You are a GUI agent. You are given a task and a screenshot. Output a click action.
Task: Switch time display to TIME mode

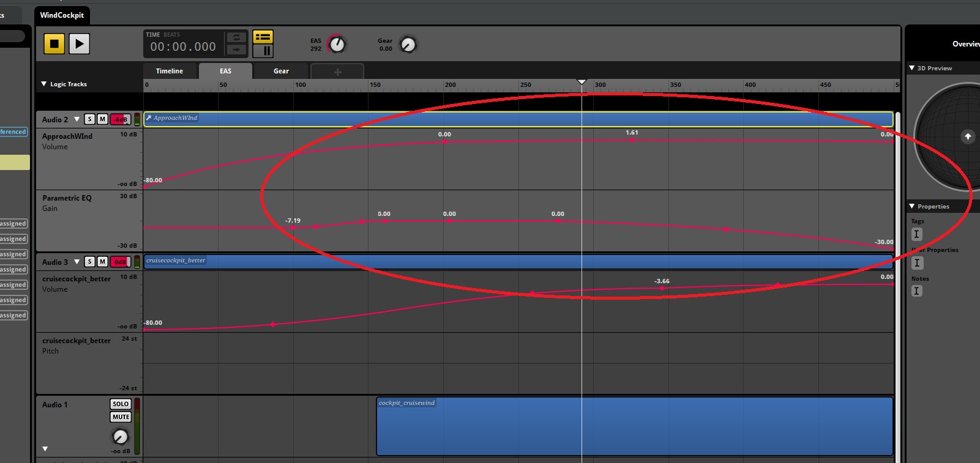[152, 35]
